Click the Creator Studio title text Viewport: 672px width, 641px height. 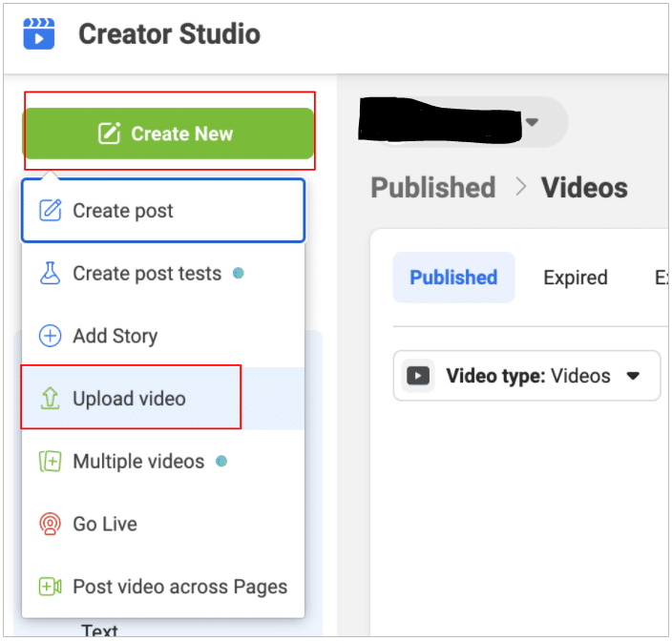[169, 33]
